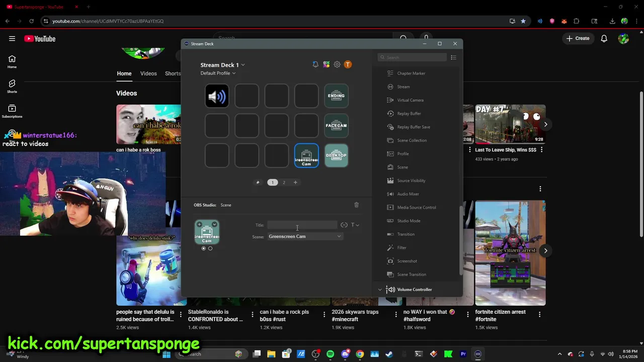The image size is (644, 362).
Task: Go to YouTube Home in sidebar
Action: coord(12,62)
